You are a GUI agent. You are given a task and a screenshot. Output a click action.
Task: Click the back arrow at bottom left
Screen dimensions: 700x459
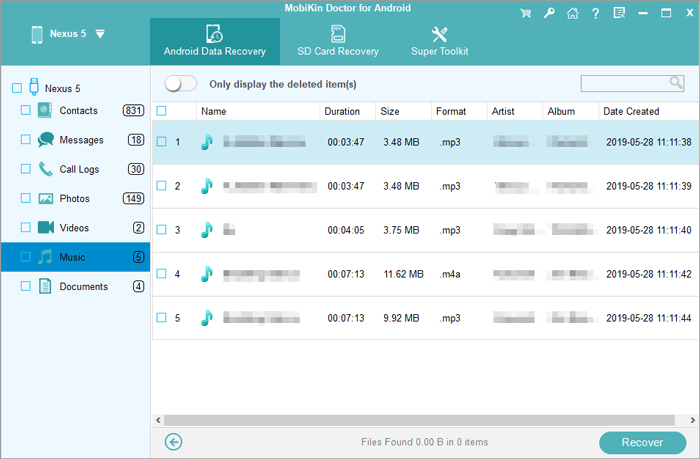click(174, 441)
